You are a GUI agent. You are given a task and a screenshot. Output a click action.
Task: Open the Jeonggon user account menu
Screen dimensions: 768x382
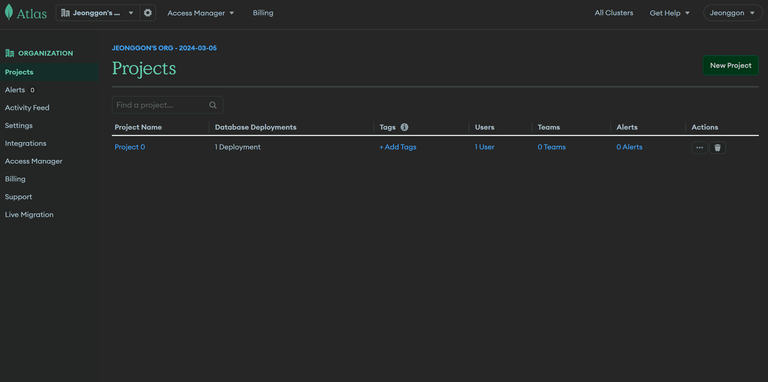733,13
